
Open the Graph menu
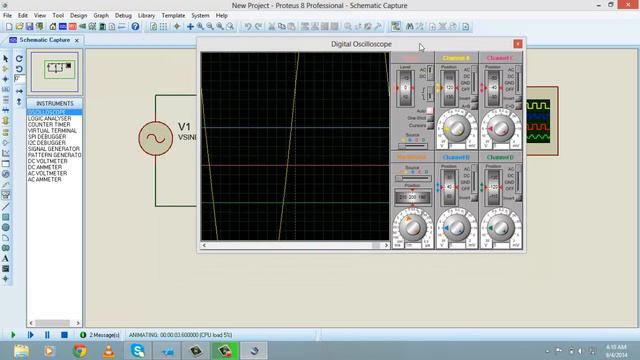coord(101,16)
